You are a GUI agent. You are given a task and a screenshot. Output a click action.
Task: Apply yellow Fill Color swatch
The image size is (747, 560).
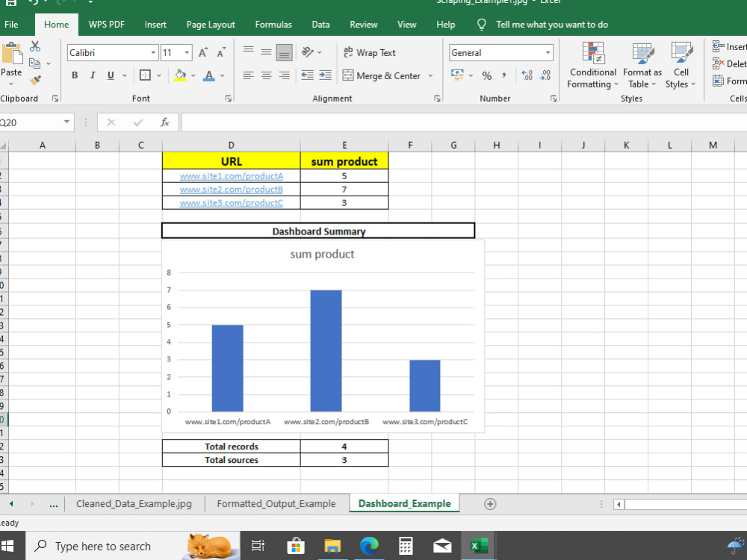(x=180, y=75)
